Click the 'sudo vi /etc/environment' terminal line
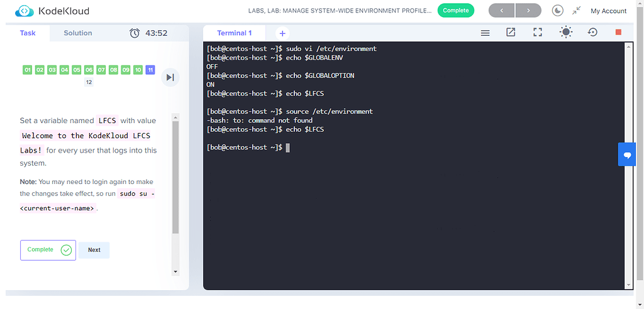 click(292, 49)
